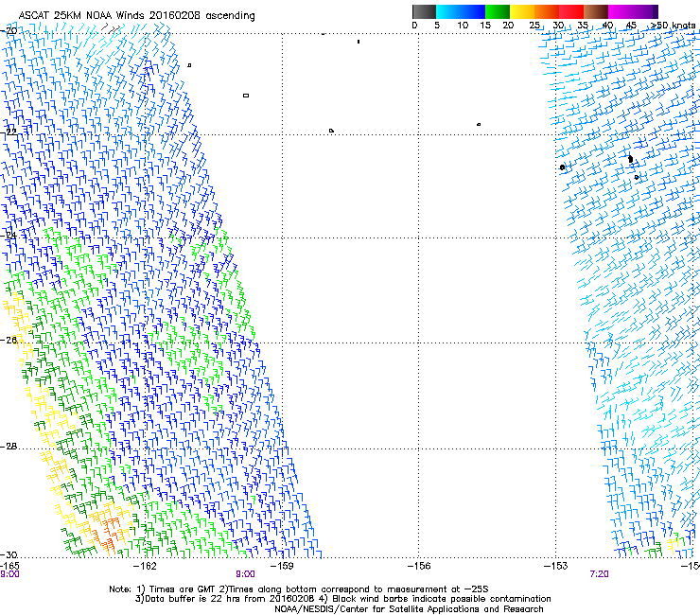
Task: Click the '-153' longitude axis label
Action: coord(556,566)
